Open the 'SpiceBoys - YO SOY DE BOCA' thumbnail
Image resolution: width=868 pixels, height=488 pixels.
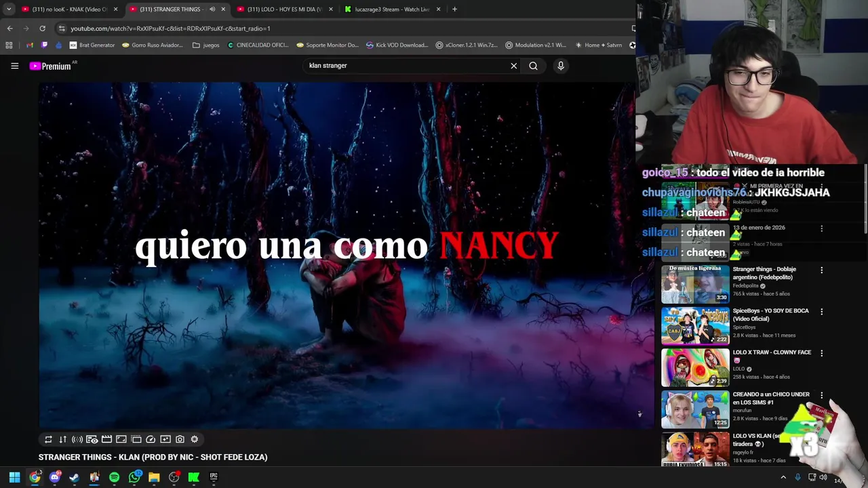pyautogui.click(x=695, y=326)
